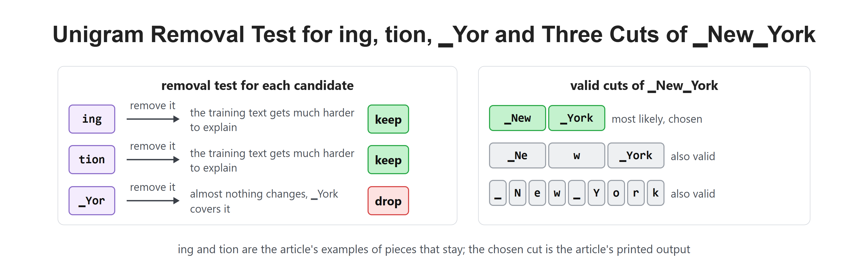Click the single-character N token
Screen dimensions: 868x274
click(x=518, y=193)
